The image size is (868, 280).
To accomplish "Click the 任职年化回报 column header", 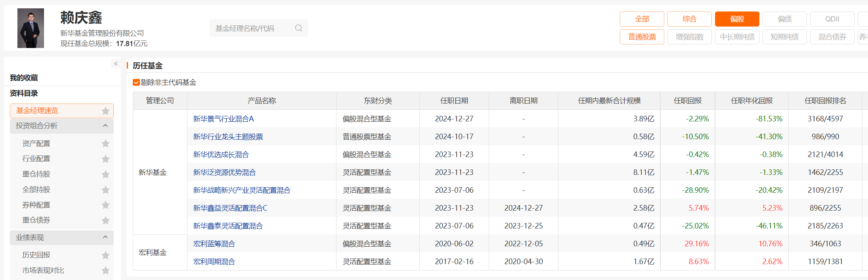I will click(x=752, y=101).
